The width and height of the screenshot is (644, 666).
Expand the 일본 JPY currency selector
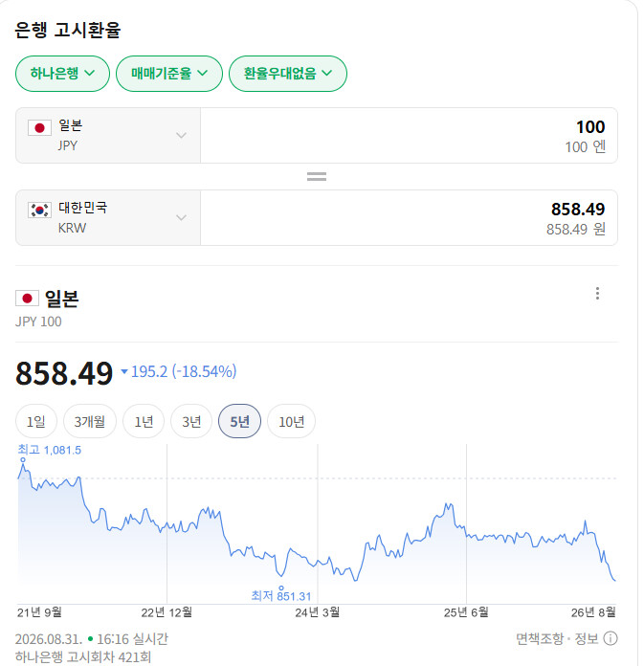coord(108,136)
